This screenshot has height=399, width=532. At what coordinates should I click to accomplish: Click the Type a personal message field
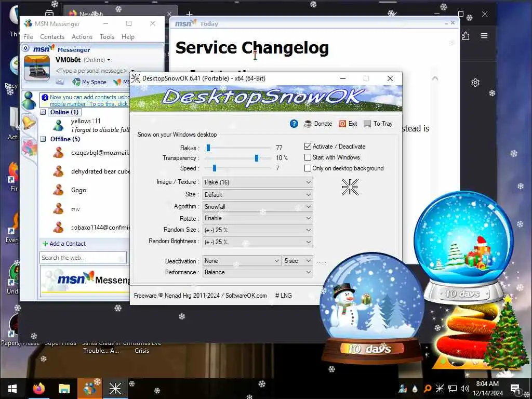pos(91,71)
